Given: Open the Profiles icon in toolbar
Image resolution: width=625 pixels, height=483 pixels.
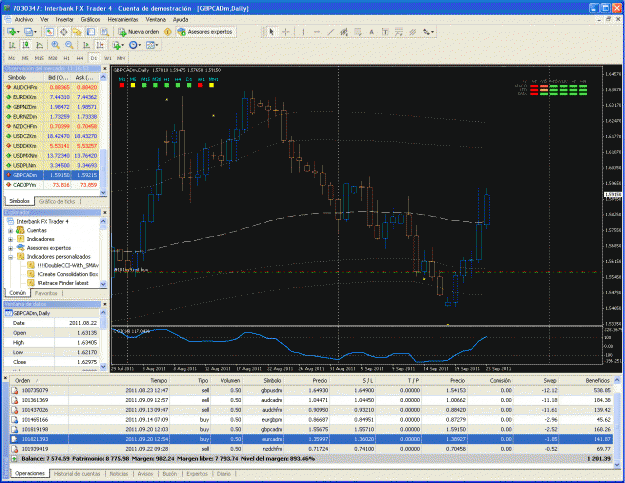Looking at the screenshot, I should click(x=28, y=32).
